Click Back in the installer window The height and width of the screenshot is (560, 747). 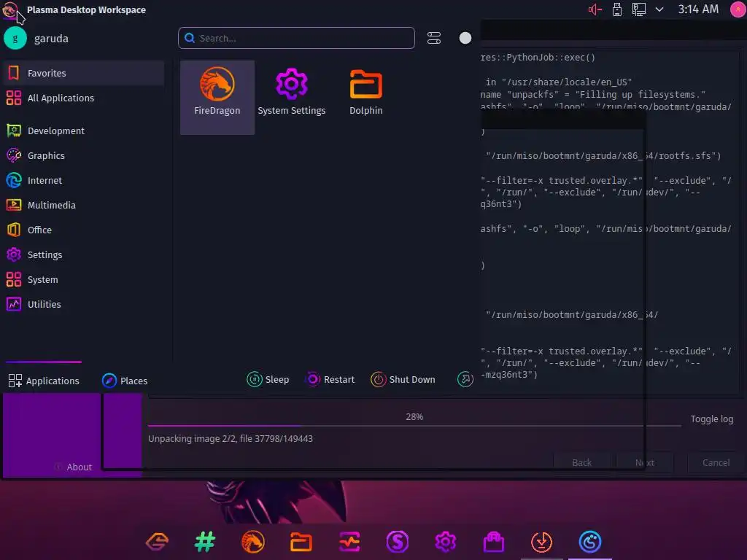point(581,462)
